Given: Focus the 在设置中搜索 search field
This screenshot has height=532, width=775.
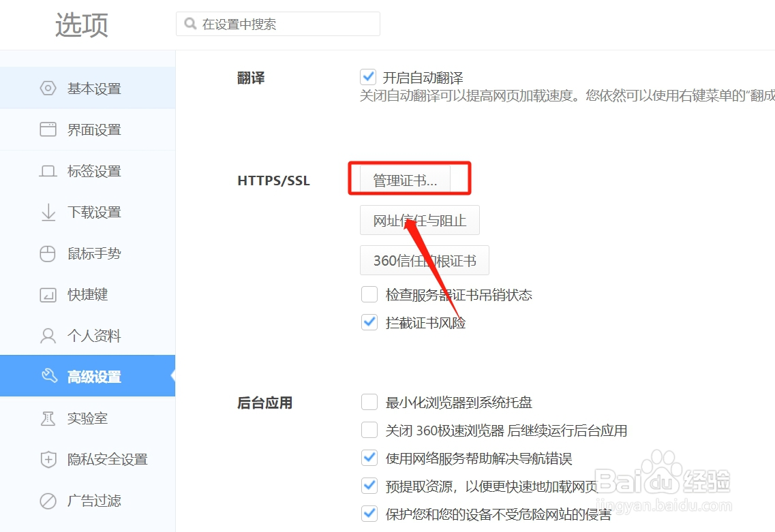Looking at the screenshot, I should coord(278,24).
